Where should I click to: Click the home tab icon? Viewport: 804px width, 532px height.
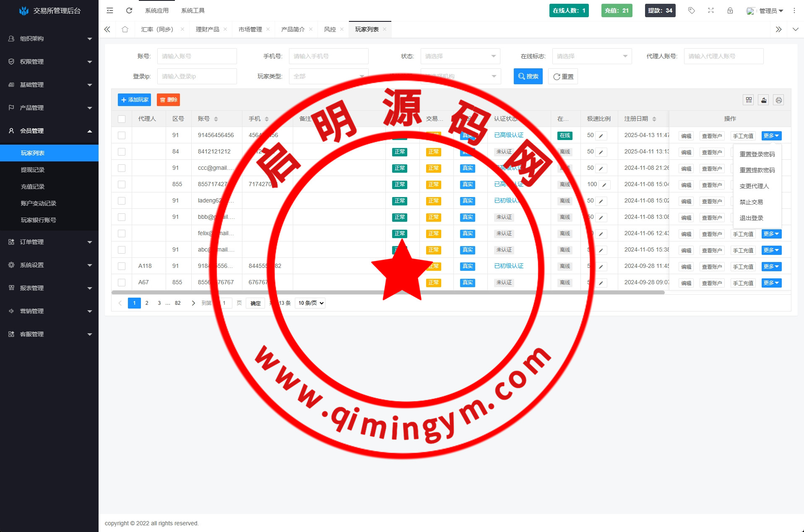point(125,29)
